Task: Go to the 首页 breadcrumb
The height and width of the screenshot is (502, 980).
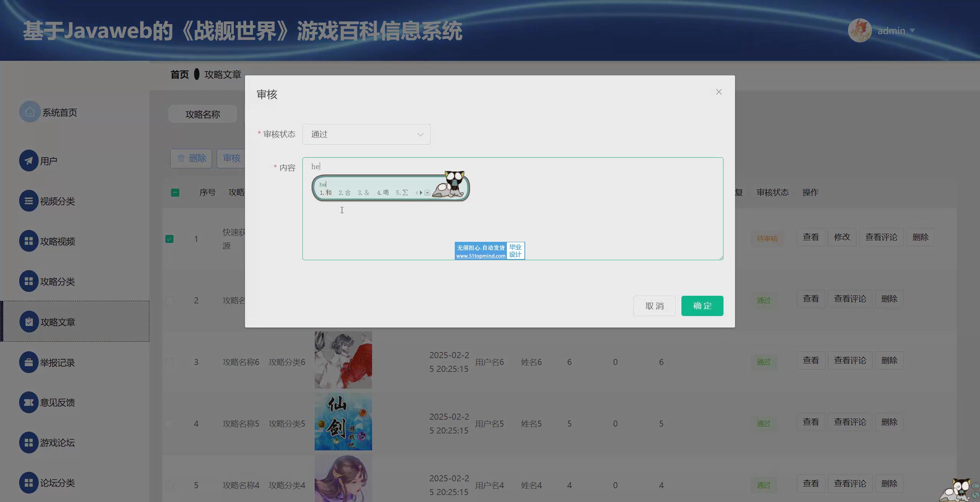Action: 180,74
